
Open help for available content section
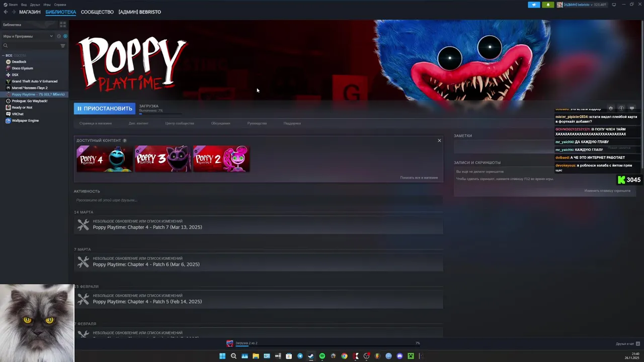pyautogui.click(x=125, y=140)
